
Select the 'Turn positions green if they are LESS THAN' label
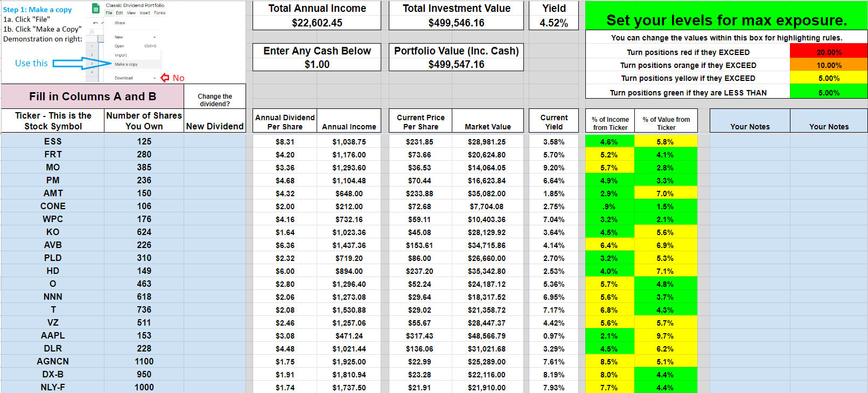tap(688, 93)
